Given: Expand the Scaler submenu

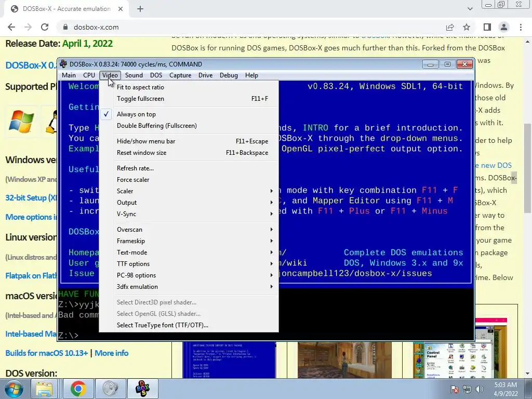Looking at the screenshot, I should pos(189,191).
